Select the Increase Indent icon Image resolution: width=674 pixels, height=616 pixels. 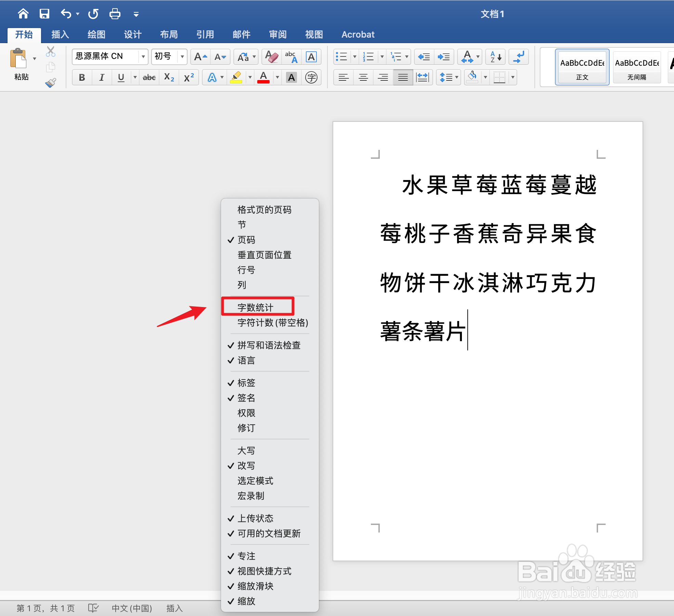coord(444,57)
